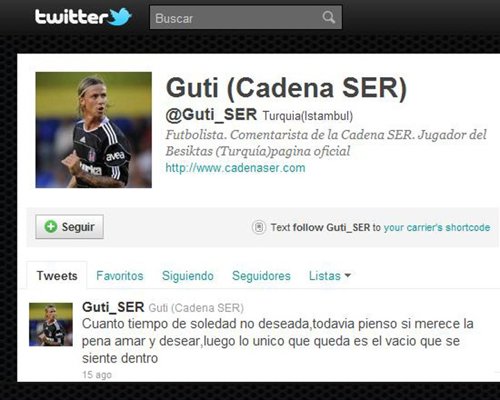Open the Siguiendo tab

click(x=188, y=276)
